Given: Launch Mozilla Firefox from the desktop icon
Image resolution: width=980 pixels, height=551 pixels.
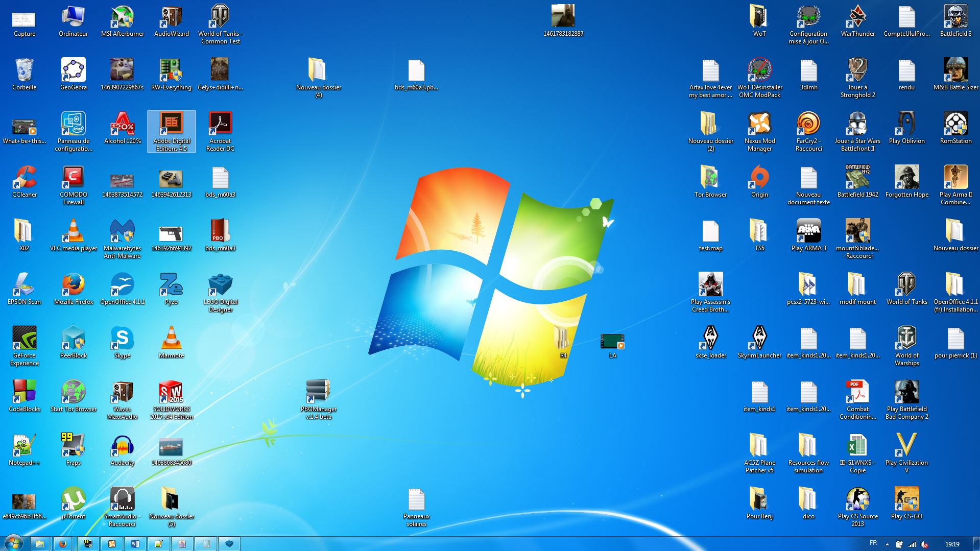Looking at the screenshot, I should click(74, 290).
